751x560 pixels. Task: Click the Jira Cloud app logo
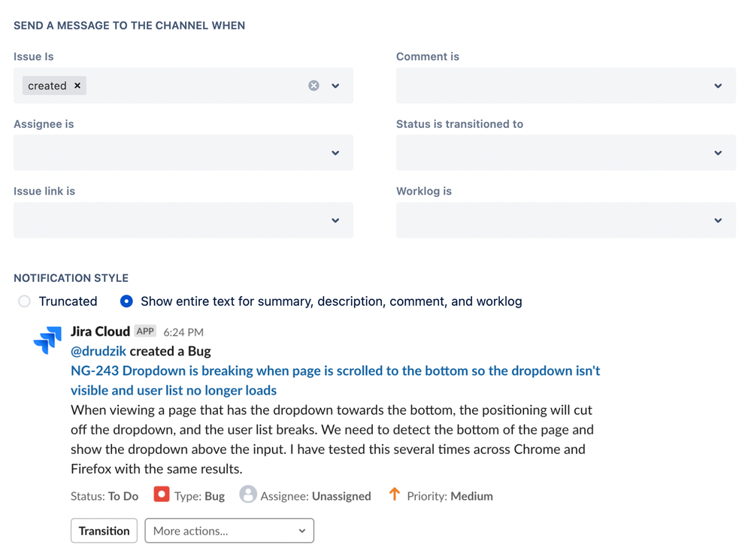(x=47, y=340)
